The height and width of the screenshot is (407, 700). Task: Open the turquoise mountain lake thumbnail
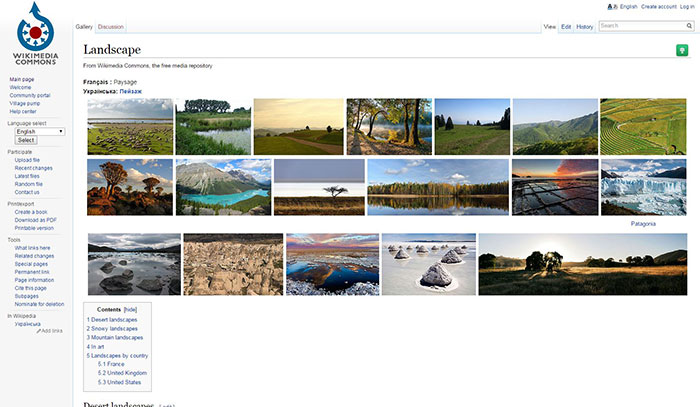click(222, 187)
